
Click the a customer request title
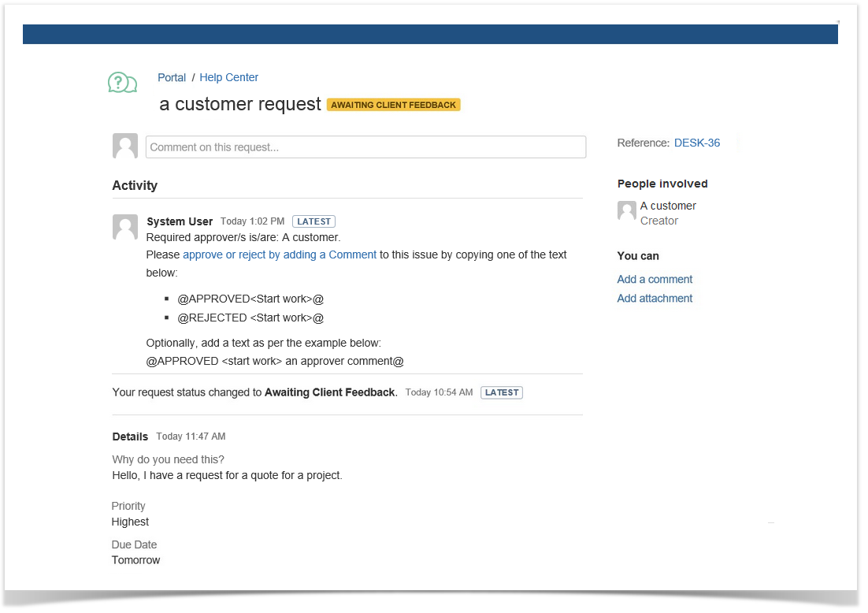[240, 104]
